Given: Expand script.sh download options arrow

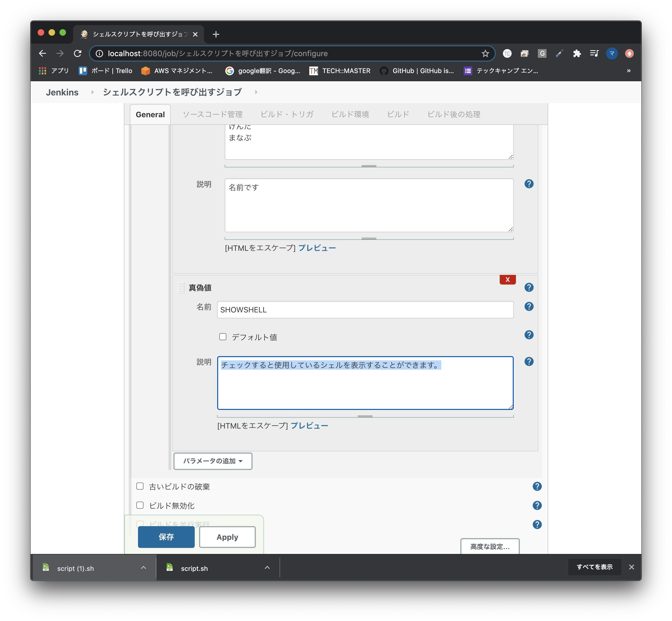Looking at the screenshot, I should (x=267, y=568).
